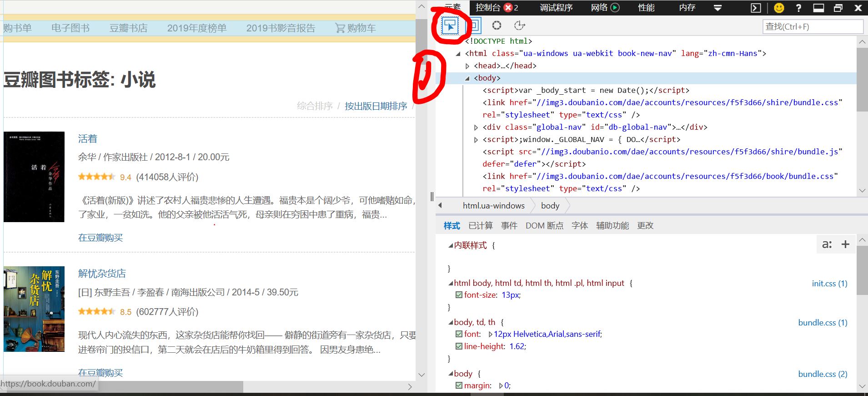This screenshot has height=396, width=868.
Task: Open help with the question mark icon
Action: [x=798, y=8]
